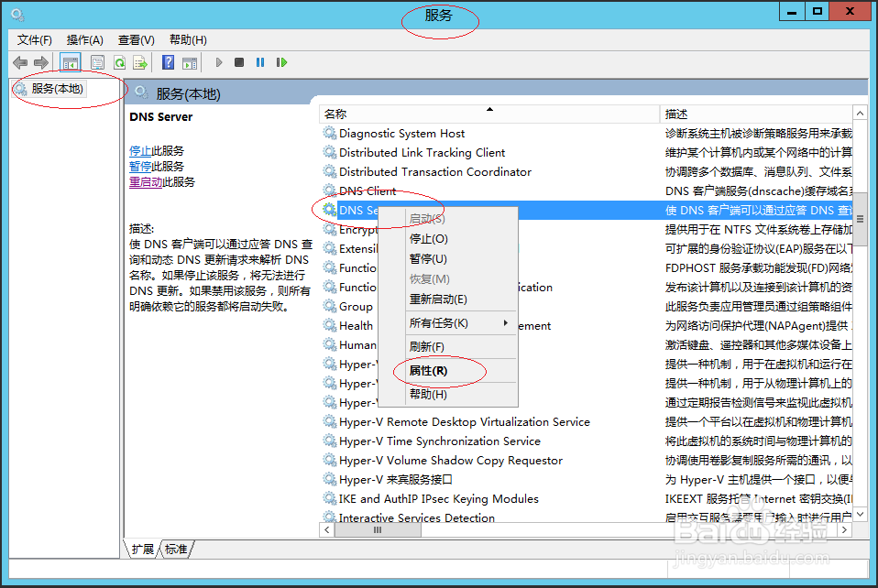Click the stop service square icon
878x588 pixels.
[238, 62]
